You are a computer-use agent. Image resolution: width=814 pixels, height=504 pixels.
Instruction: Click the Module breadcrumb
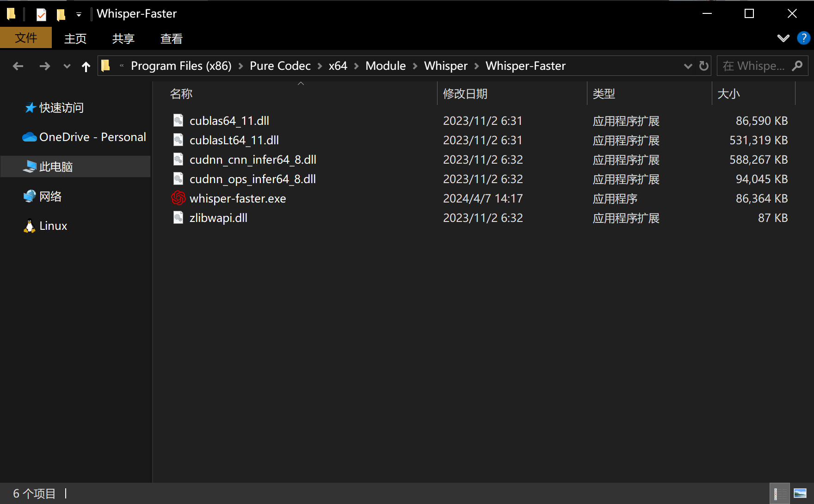[386, 66]
